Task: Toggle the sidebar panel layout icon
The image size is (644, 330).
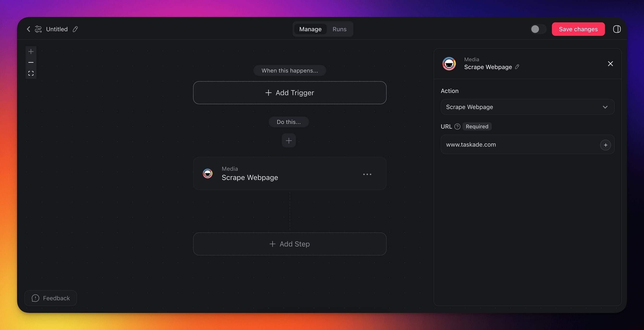Action: (x=617, y=29)
